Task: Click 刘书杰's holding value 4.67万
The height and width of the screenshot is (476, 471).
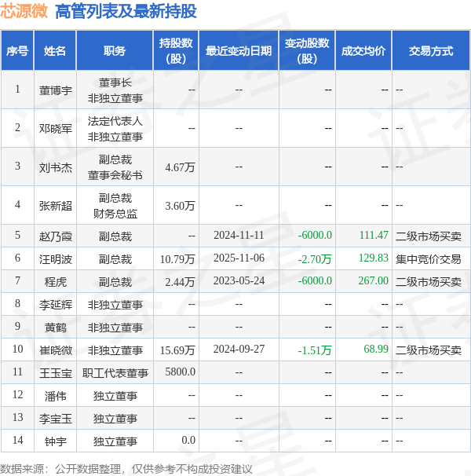Action: click(180, 167)
